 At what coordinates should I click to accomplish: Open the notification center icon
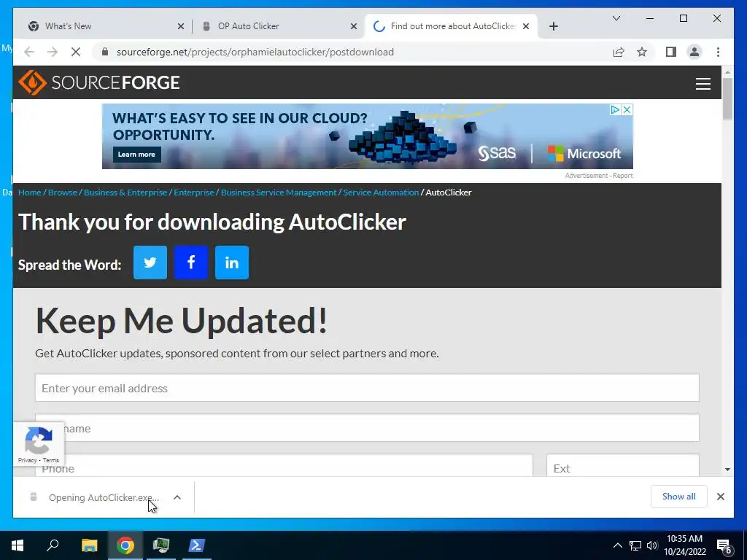tap(724, 545)
